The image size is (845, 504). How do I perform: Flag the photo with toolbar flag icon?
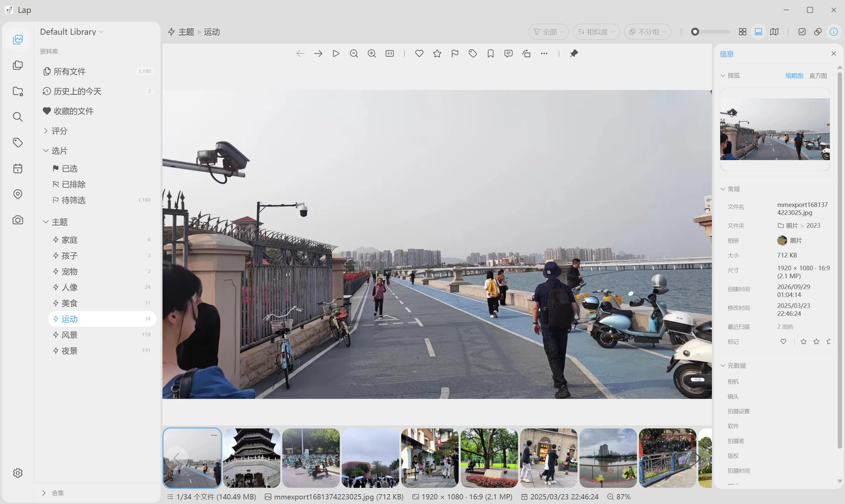pos(455,54)
